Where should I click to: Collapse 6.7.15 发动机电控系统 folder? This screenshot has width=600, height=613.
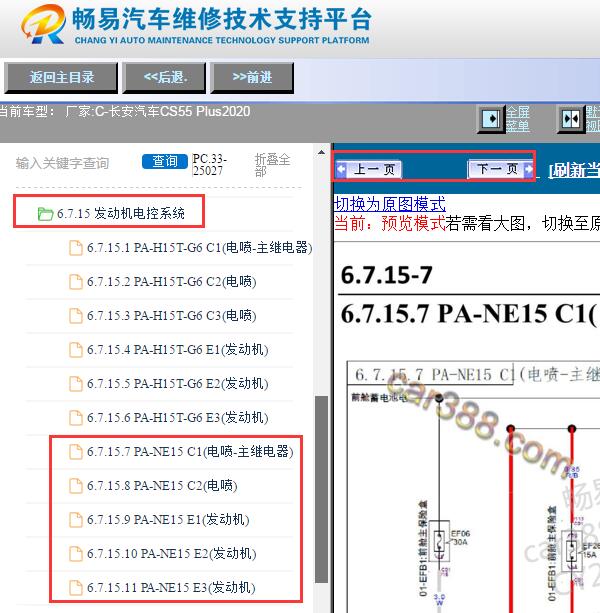121,213
